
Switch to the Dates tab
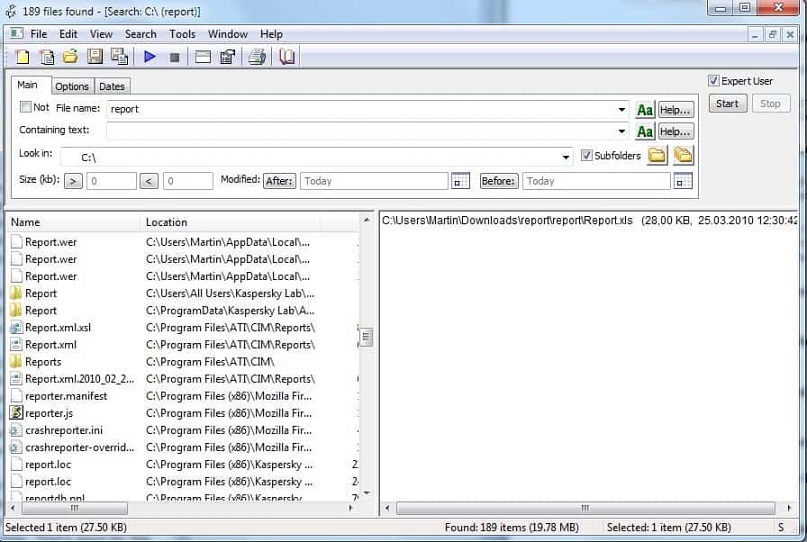pyautogui.click(x=112, y=86)
